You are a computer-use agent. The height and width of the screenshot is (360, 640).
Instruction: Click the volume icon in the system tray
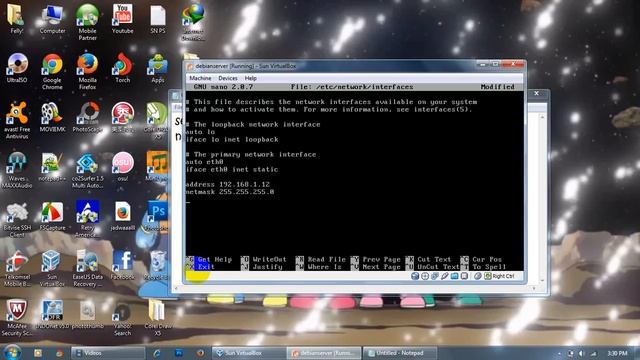tap(581, 353)
